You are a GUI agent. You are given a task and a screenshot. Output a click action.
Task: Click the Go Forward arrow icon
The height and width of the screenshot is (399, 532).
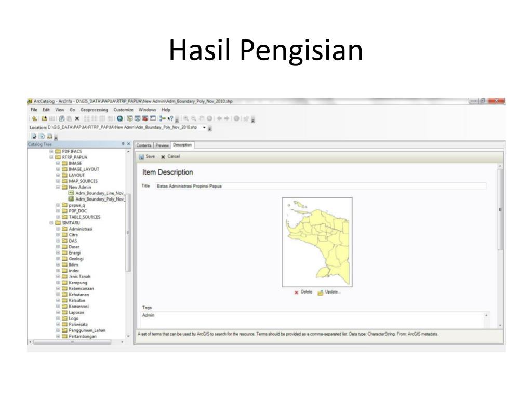point(227,118)
